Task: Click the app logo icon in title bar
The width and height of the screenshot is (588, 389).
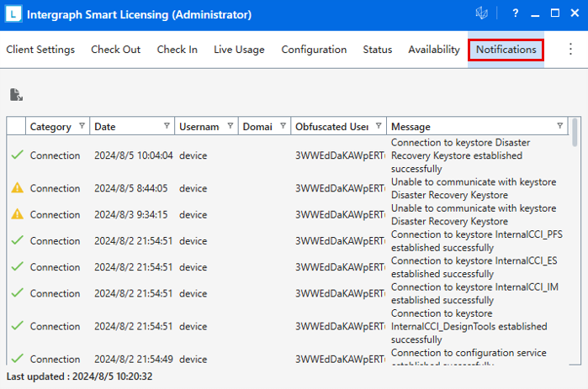Action: [x=15, y=14]
